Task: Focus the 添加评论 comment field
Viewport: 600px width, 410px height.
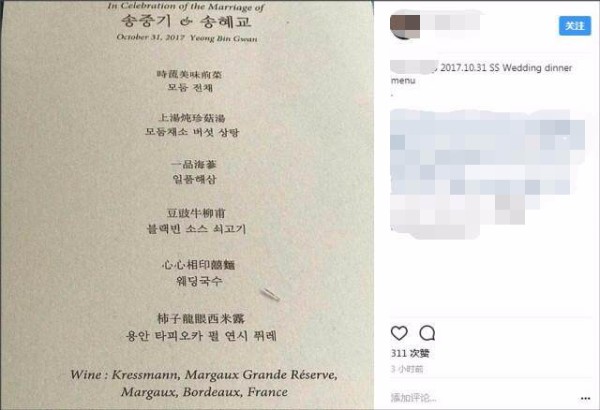Action: (482, 398)
